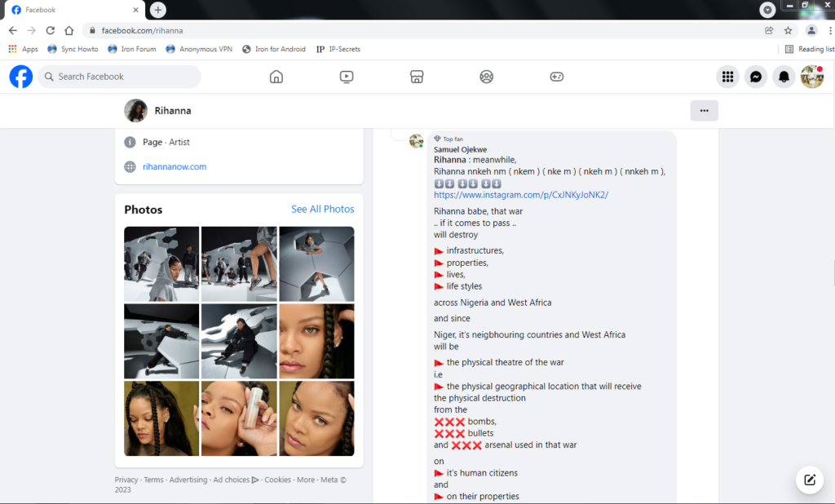Click the address bar URL
This screenshot has height=504, width=835.
tap(142, 30)
